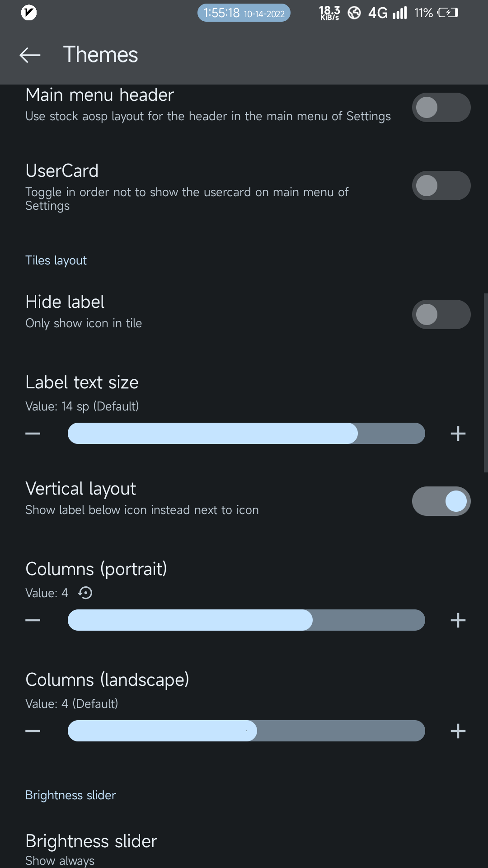Tap the battery icon in status bar

pos(448,13)
